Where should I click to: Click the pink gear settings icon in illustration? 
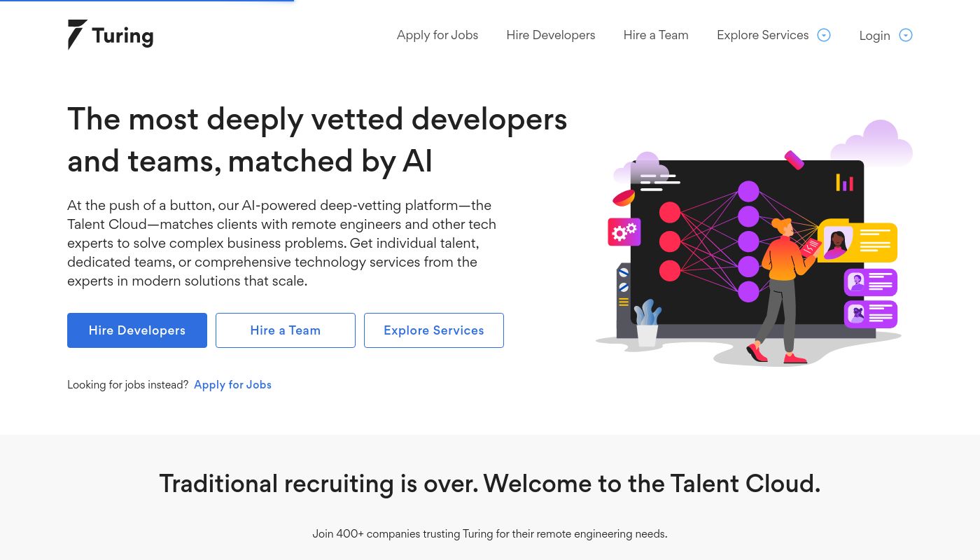[x=624, y=232]
